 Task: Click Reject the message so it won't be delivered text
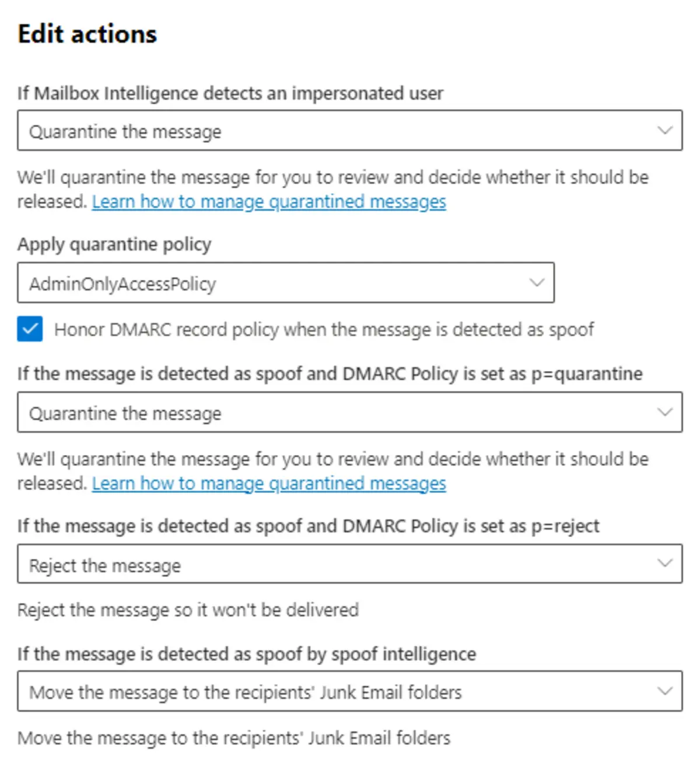(x=188, y=610)
